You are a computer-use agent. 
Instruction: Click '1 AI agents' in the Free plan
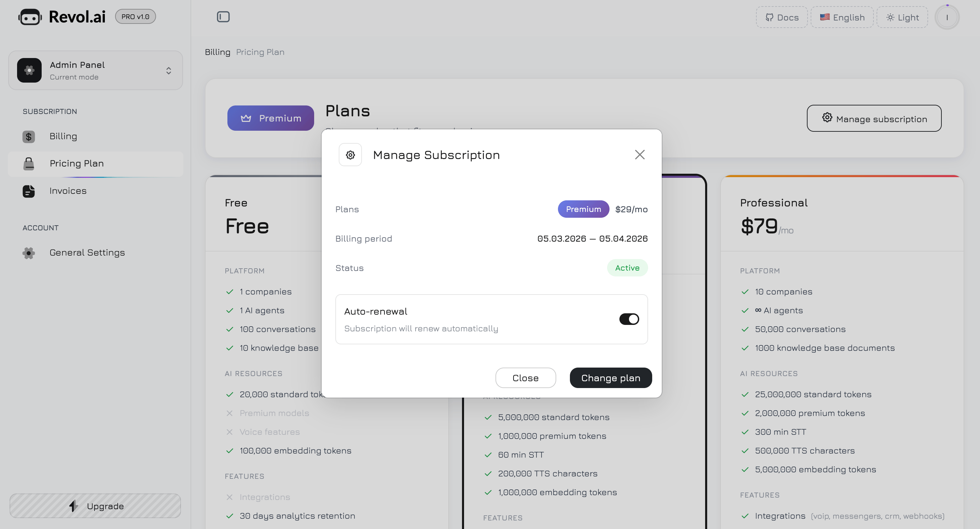click(262, 310)
